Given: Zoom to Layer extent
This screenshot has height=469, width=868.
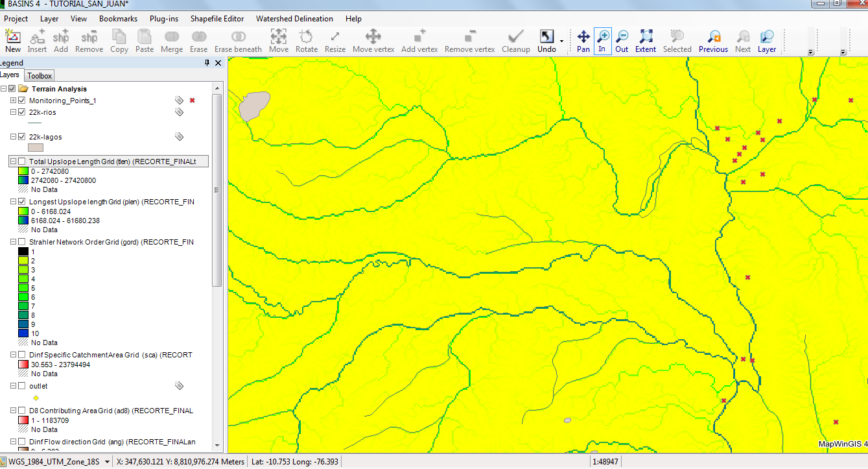Looking at the screenshot, I should point(767,41).
